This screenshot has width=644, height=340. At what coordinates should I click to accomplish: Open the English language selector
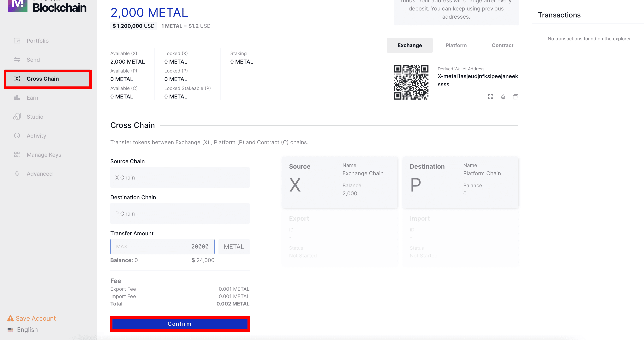(x=27, y=330)
